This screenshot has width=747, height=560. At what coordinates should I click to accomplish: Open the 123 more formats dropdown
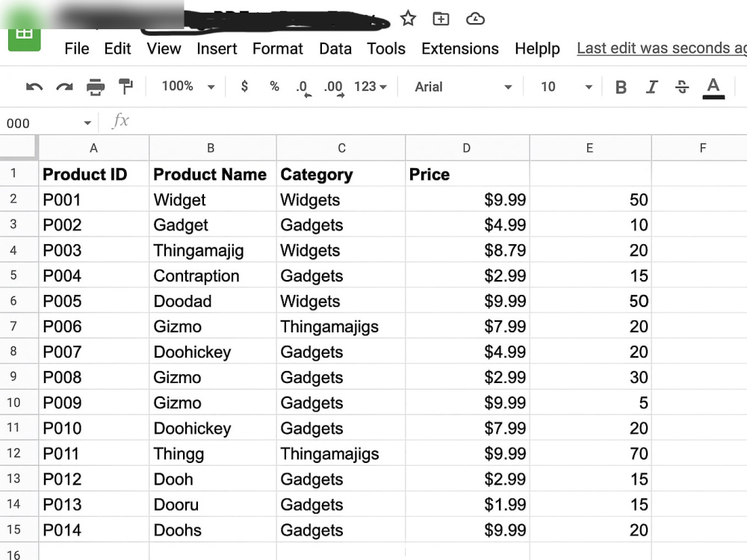(371, 87)
